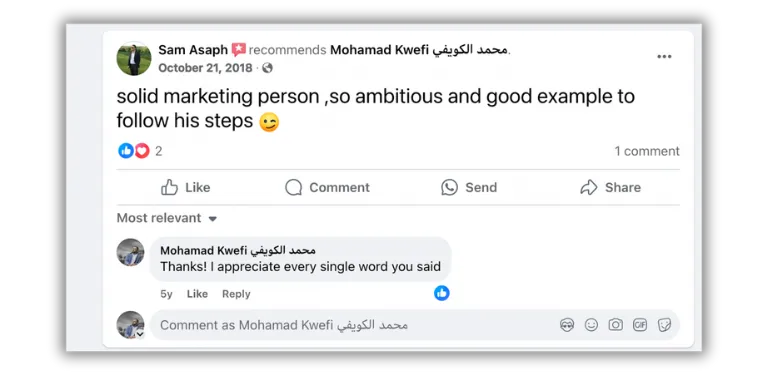Open the avatar sticker picker icon
Image resolution: width=768 pixels, height=375 pixels.
click(x=567, y=325)
